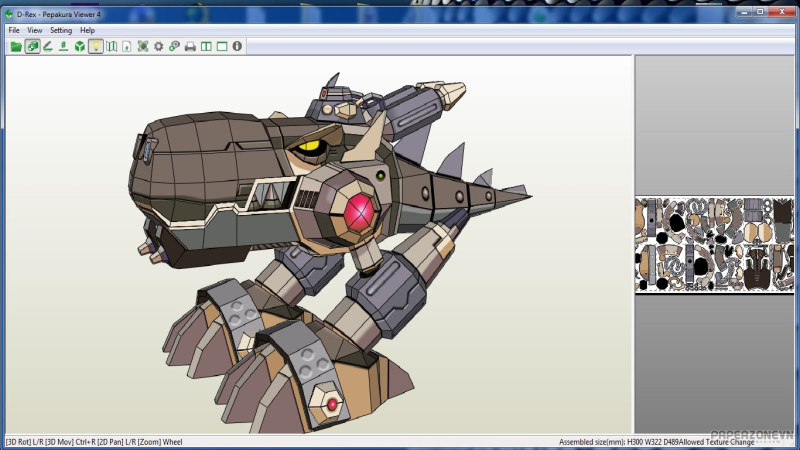The image size is (800, 450).
Task: Switch to split two-pane window layout icon
Action: 206,46
